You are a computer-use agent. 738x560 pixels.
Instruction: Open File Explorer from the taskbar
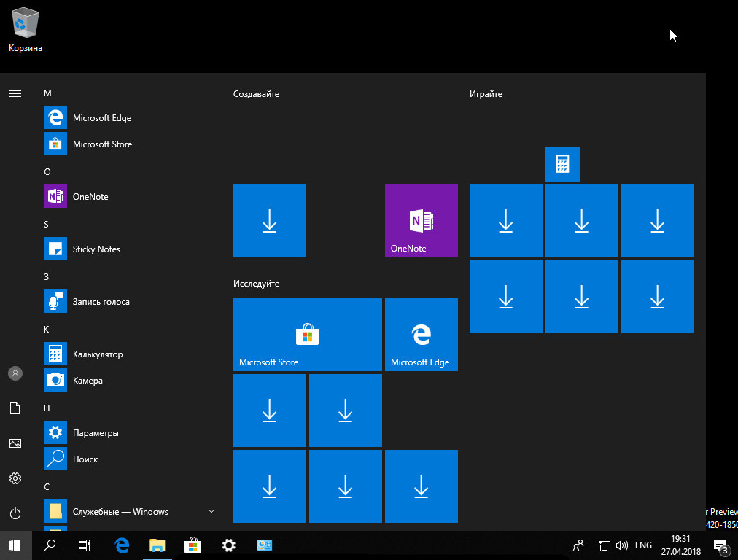(x=158, y=545)
